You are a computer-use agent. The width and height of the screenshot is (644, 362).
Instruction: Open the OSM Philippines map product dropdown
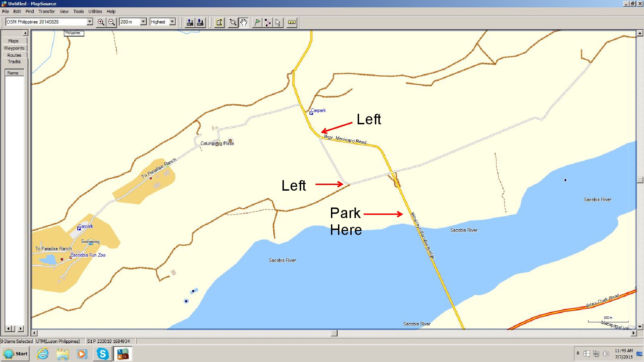90,22
